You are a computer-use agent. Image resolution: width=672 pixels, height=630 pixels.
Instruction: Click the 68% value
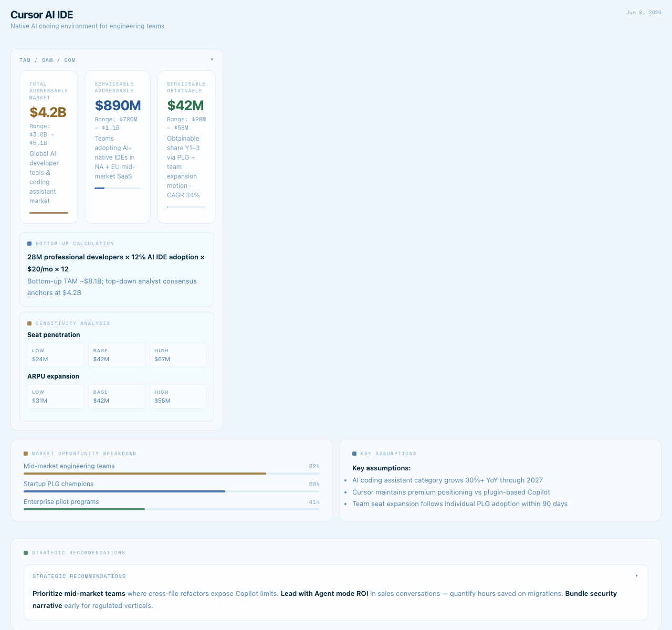tap(314, 484)
